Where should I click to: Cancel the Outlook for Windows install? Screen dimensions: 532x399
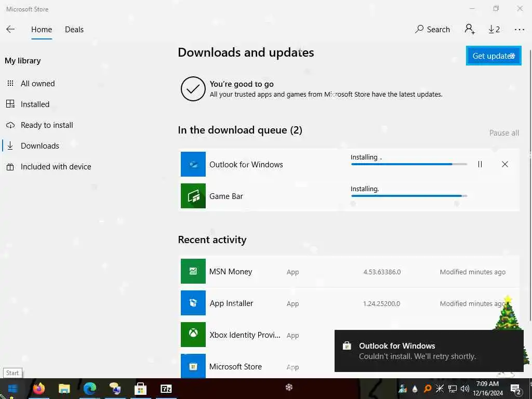[505, 164]
